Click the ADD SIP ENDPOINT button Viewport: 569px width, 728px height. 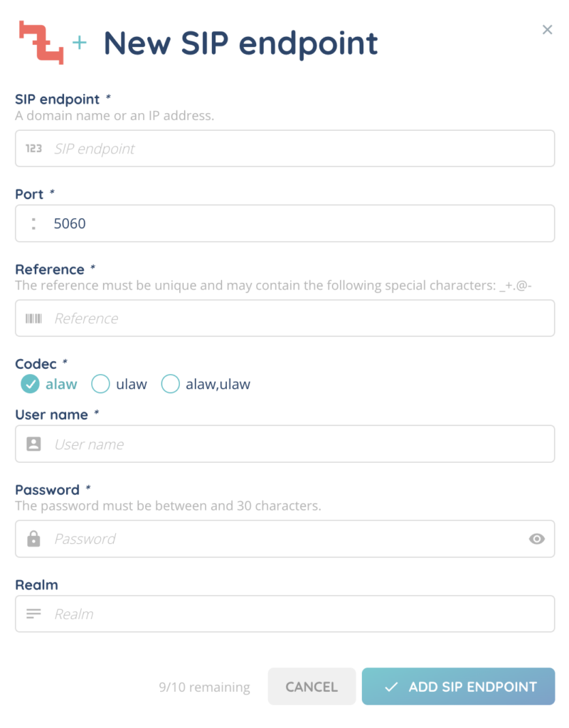click(x=458, y=687)
